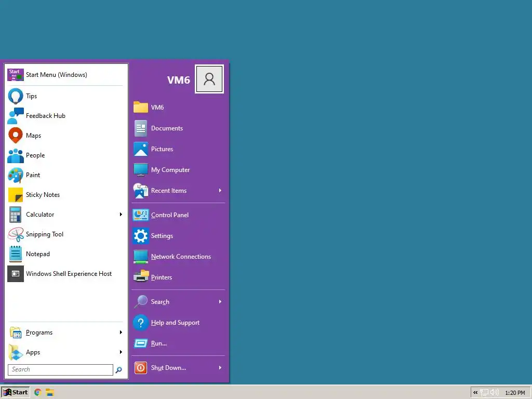Screen dimensions: 532x399
Task: Click the Settings gear icon
Action: pyautogui.click(x=141, y=236)
